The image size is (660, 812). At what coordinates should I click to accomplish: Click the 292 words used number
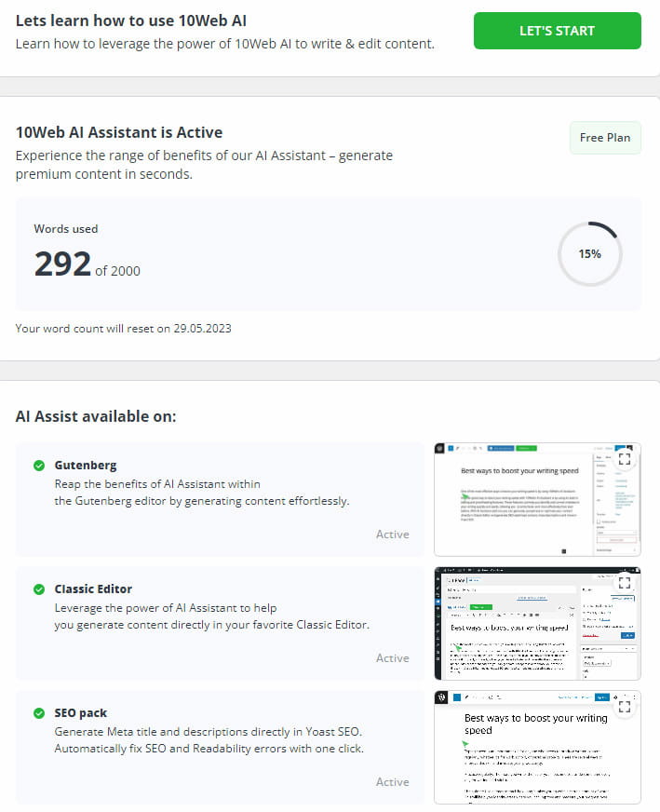pyautogui.click(x=62, y=264)
